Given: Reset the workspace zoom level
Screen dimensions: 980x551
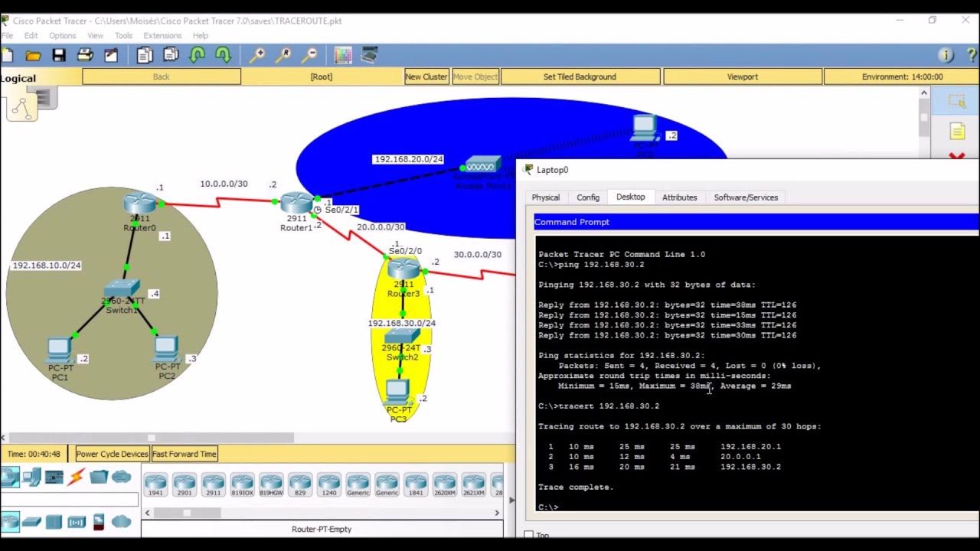Looking at the screenshot, I should click(283, 55).
